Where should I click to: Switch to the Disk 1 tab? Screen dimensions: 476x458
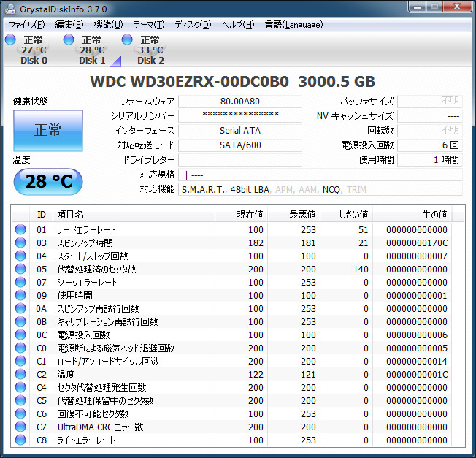tap(92, 50)
